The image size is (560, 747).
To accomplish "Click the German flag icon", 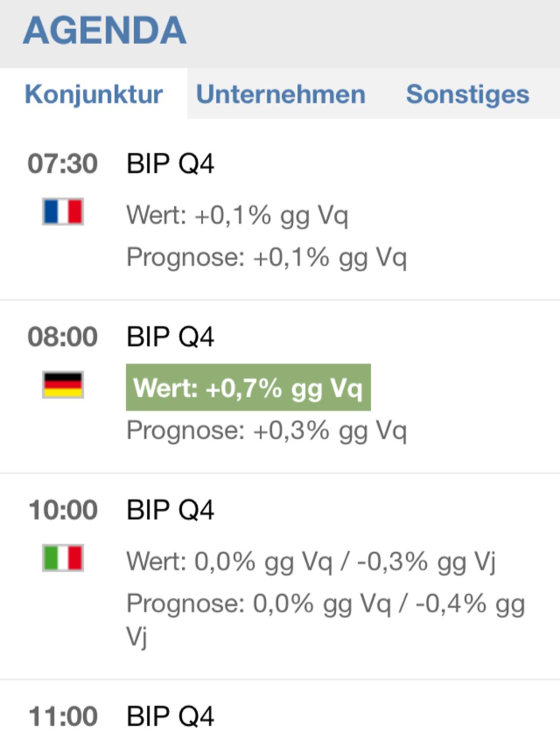I will coord(63,385).
